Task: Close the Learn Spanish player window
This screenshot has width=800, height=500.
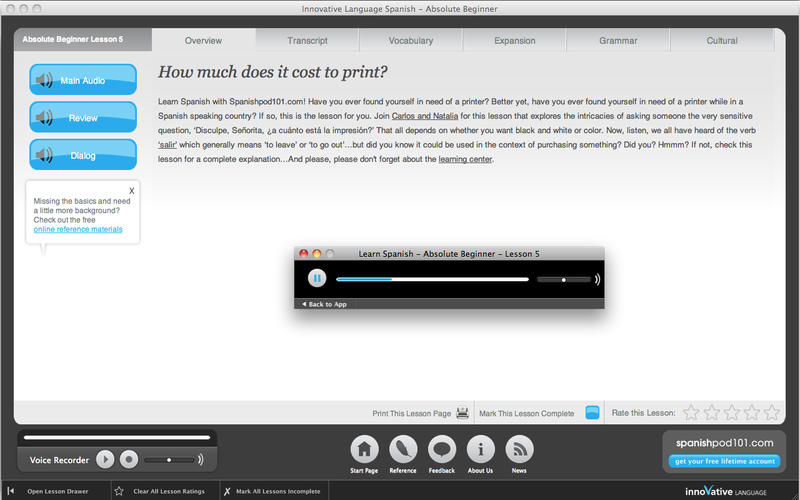Action: (x=304, y=254)
